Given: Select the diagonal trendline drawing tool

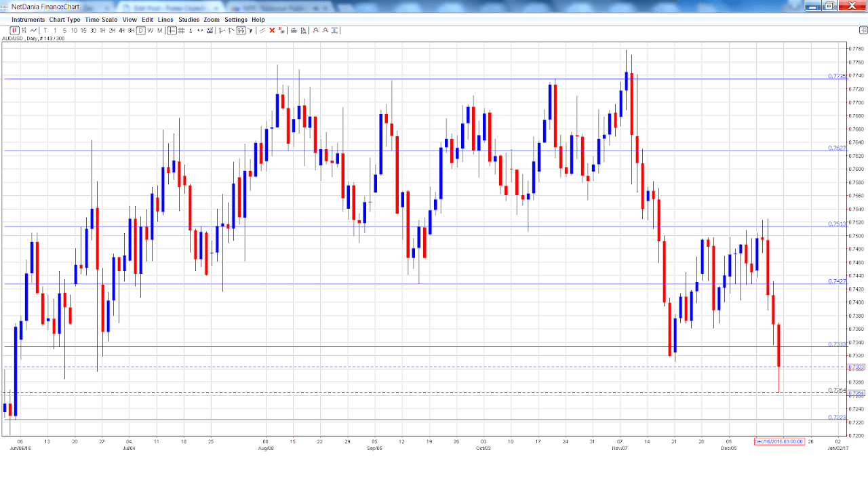Looking at the screenshot, I should pos(262,30).
